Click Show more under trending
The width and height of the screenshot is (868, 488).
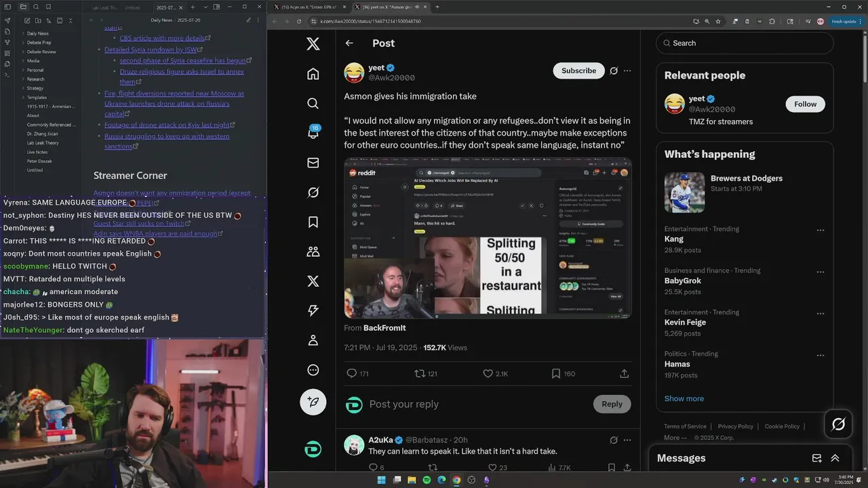coord(684,399)
